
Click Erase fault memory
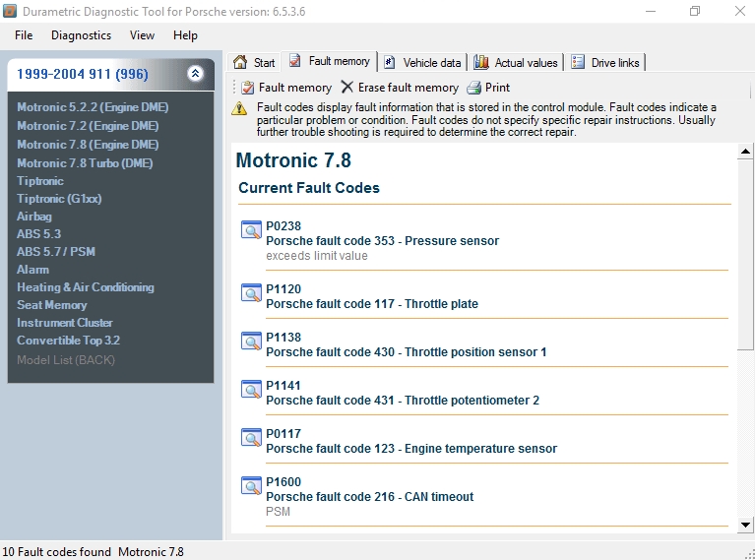tap(400, 88)
